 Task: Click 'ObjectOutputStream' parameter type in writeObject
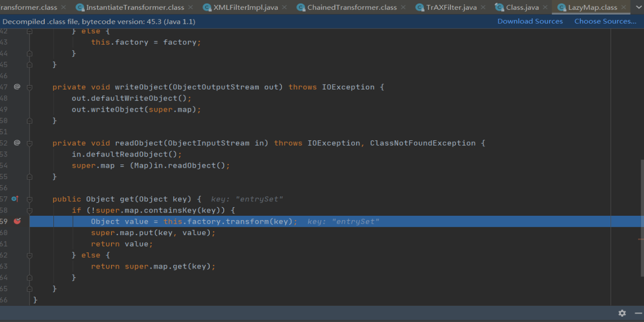(216, 87)
